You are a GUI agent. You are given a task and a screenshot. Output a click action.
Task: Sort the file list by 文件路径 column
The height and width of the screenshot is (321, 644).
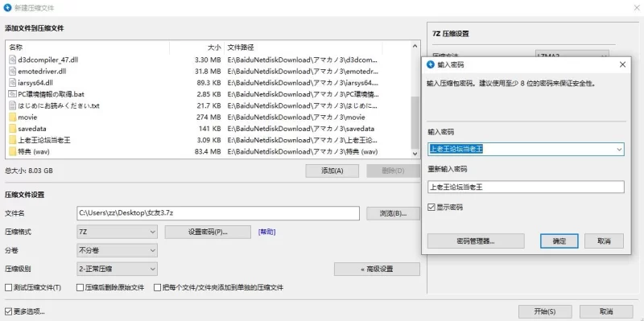click(x=303, y=47)
